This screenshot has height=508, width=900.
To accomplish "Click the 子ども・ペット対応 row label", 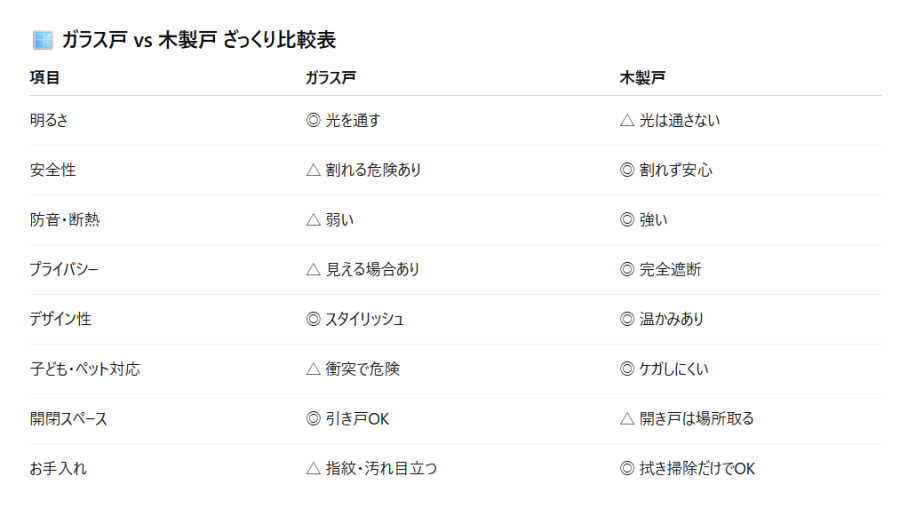I will coord(85,369).
